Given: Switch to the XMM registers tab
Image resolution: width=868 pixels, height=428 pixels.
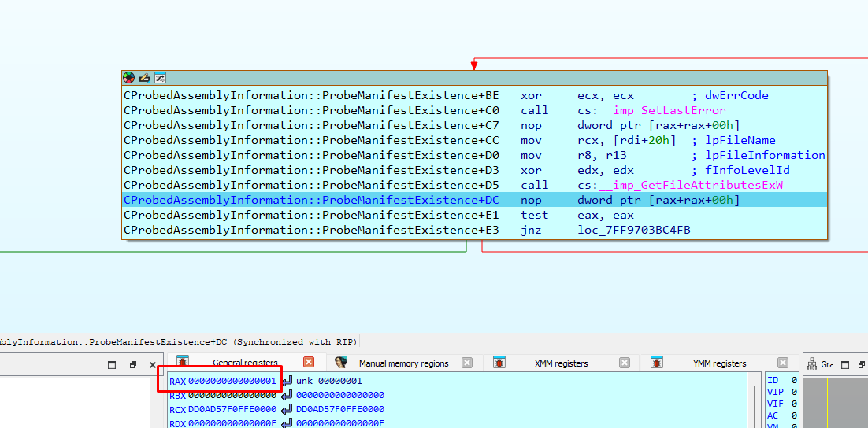Looking at the screenshot, I should click(561, 363).
